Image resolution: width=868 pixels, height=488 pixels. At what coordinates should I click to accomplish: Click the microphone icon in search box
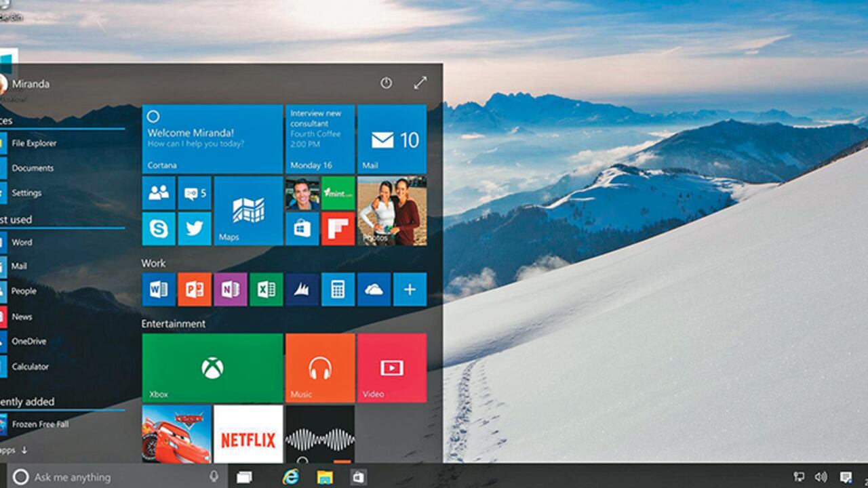pos(214,476)
